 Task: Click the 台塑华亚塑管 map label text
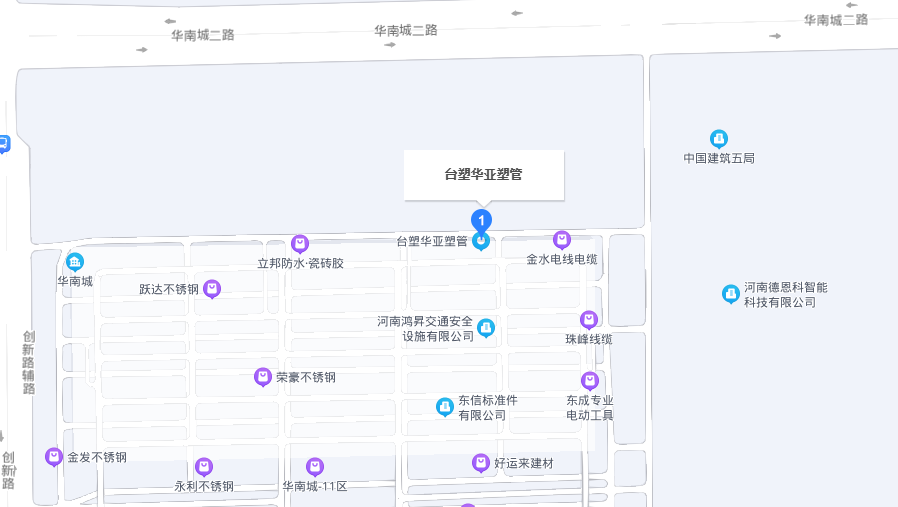432,241
